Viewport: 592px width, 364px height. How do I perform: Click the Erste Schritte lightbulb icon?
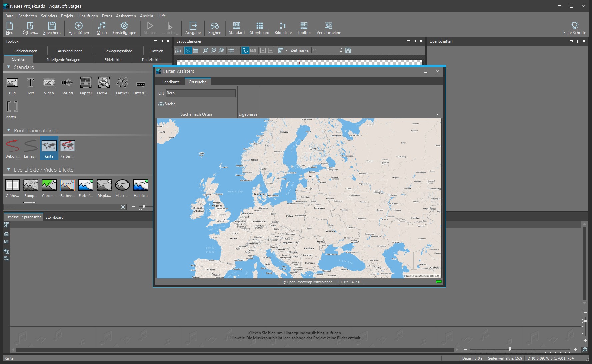(x=574, y=26)
